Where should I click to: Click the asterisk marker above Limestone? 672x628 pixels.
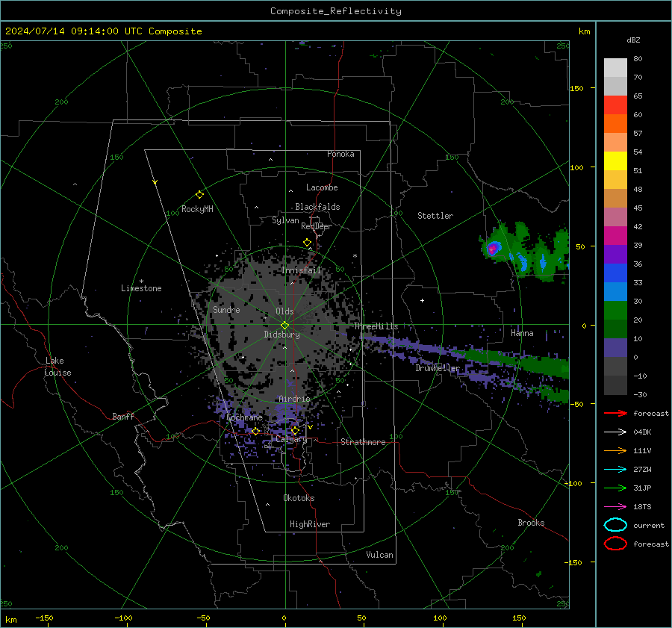[x=141, y=282]
